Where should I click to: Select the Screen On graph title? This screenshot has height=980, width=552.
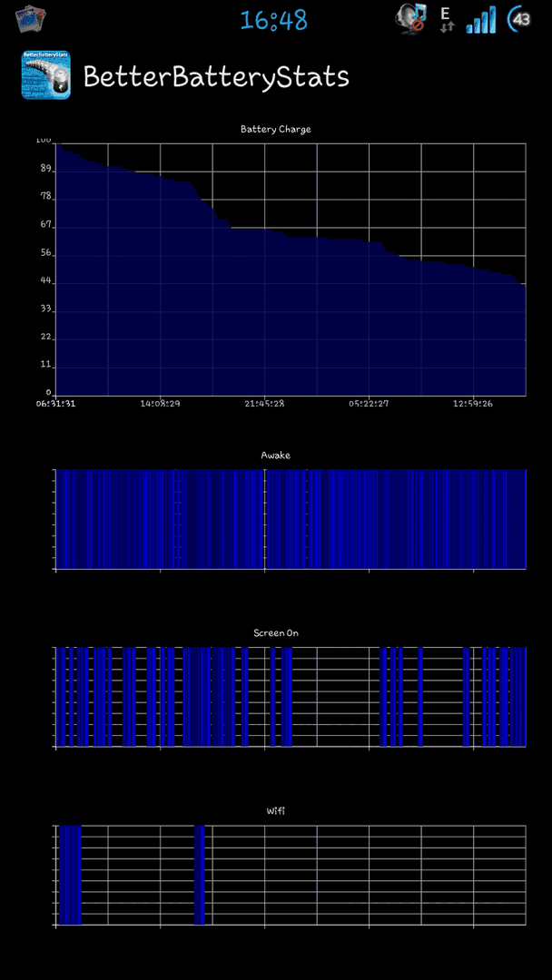coord(276,632)
